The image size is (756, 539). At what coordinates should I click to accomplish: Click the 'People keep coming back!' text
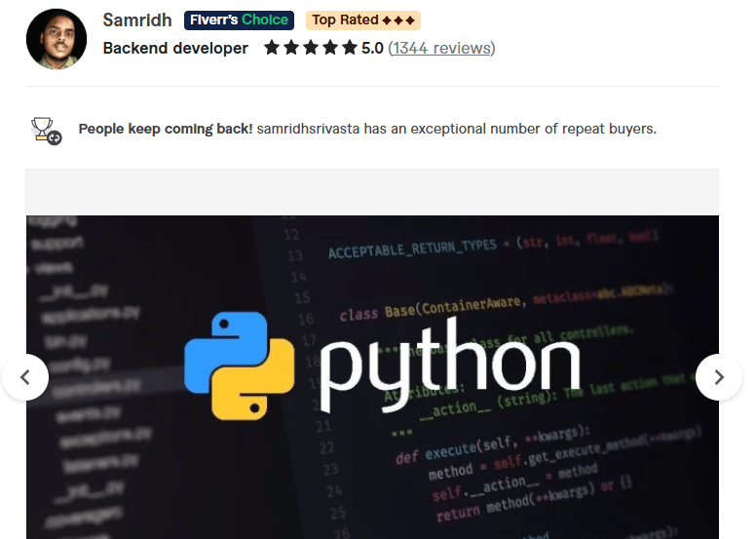point(166,129)
